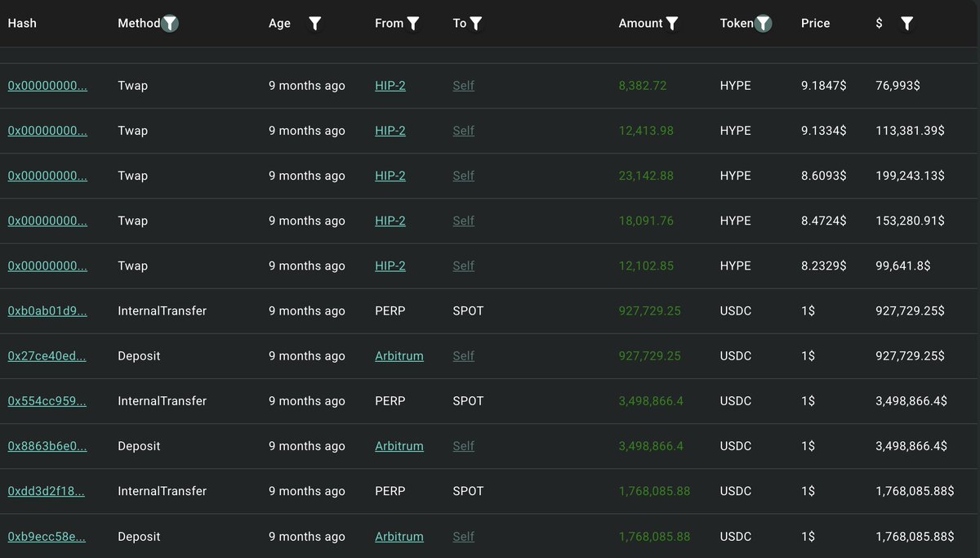Open Arbitrum link in the 0x27ce40ed row

399,356
